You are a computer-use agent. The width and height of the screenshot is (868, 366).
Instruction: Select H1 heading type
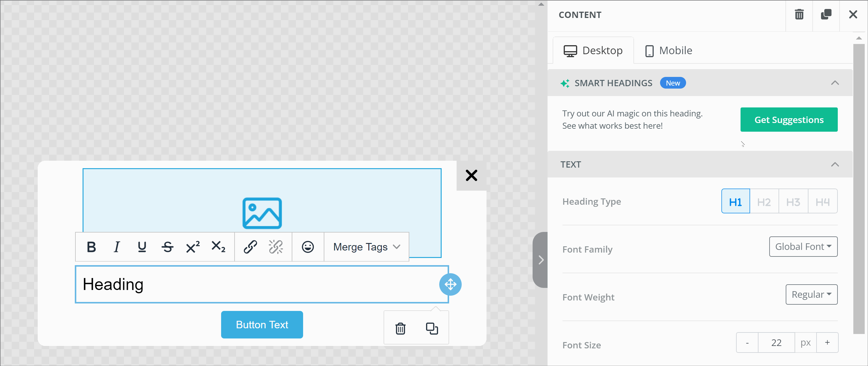click(x=735, y=201)
